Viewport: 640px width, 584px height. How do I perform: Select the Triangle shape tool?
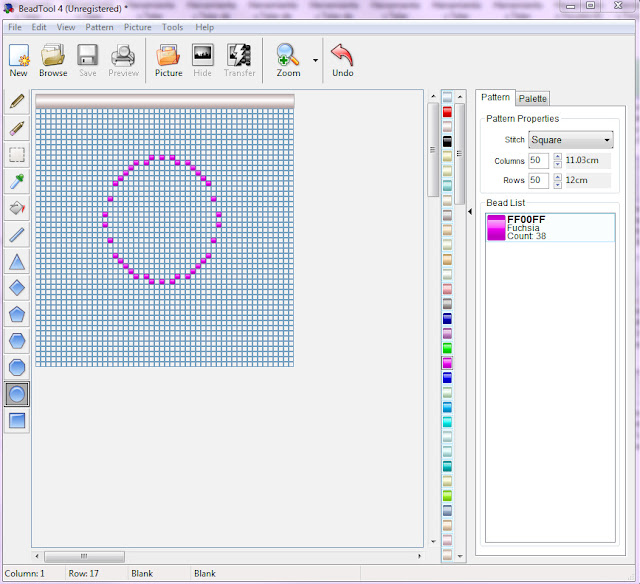tap(17, 262)
